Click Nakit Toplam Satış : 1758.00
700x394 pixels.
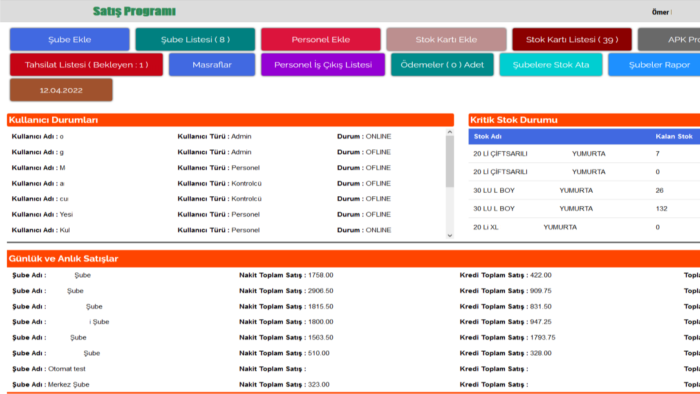tap(286, 275)
